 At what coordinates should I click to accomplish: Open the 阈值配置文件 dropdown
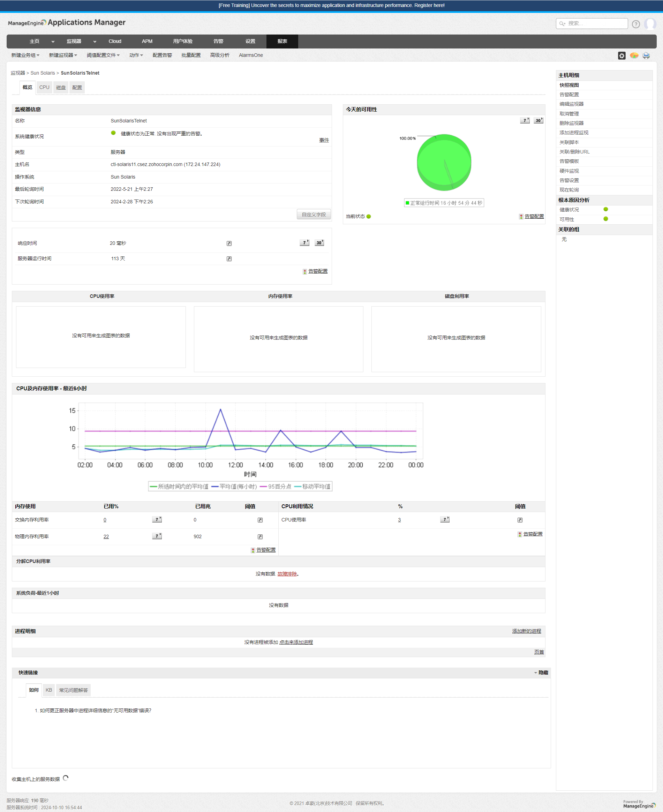coord(103,55)
